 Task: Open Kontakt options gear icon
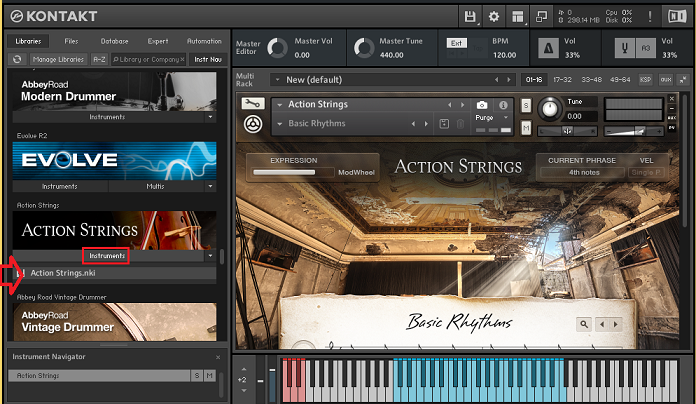coord(494,17)
